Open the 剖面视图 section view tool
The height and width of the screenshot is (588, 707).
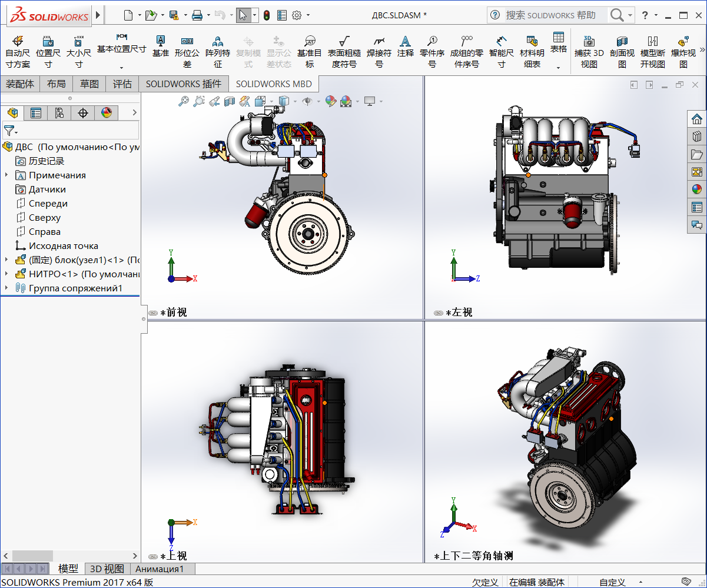click(x=622, y=41)
